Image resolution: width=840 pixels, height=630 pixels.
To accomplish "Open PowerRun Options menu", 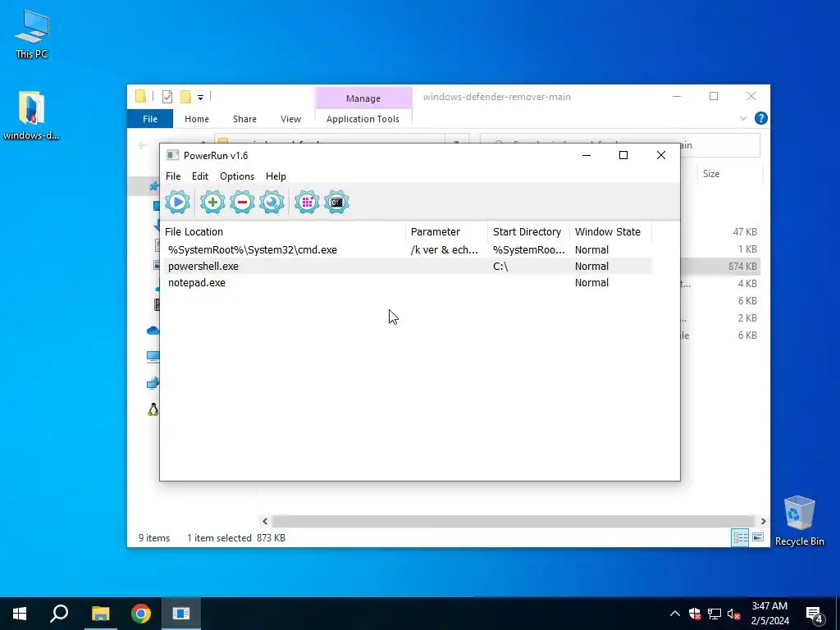I will click(x=237, y=176).
